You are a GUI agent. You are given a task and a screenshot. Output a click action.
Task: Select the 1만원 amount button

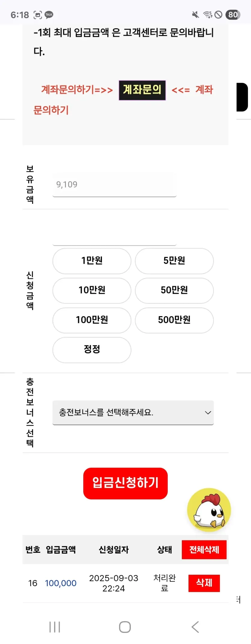coord(92,261)
